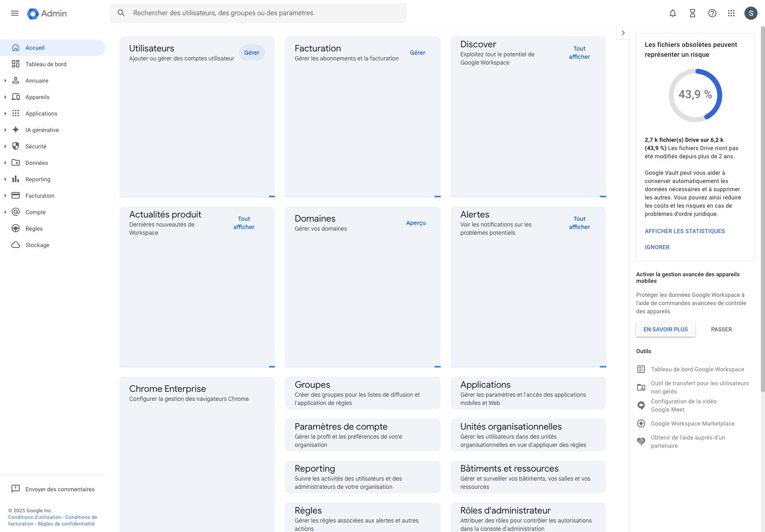The image size is (765, 532).
Task: Click IGNORER in the obsolete files card
Action: 657,247
